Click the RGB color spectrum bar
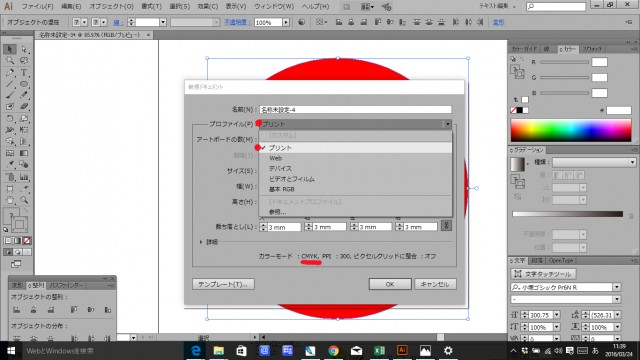640x360 pixels. [571, 131]
